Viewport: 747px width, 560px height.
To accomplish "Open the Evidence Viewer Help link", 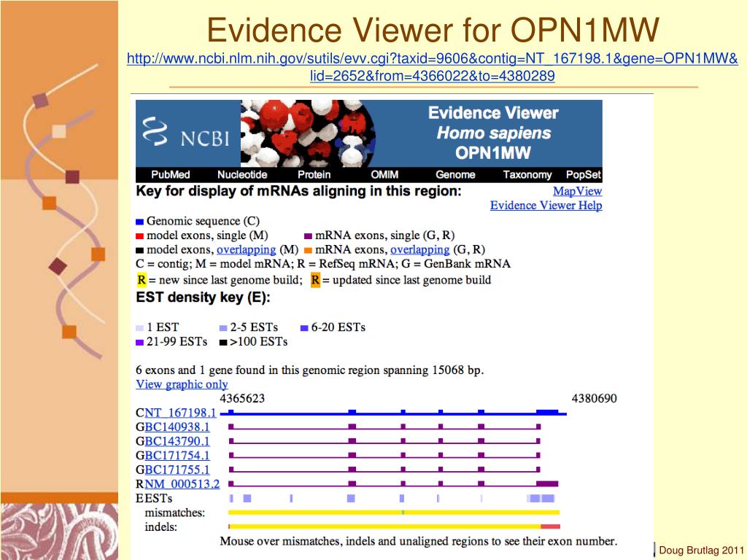I will click(x=546, y=205).
